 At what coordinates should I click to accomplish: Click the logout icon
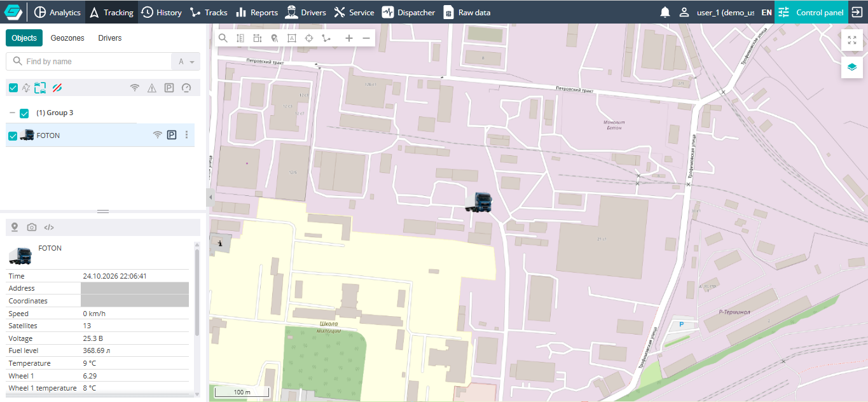point(857,12)
